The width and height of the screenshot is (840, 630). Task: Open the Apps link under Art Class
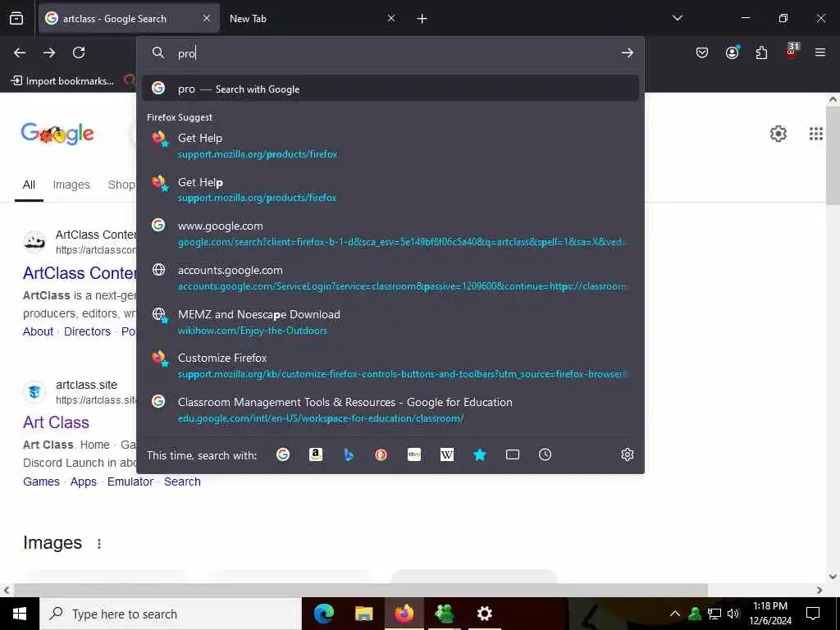(x=84, y=482)
